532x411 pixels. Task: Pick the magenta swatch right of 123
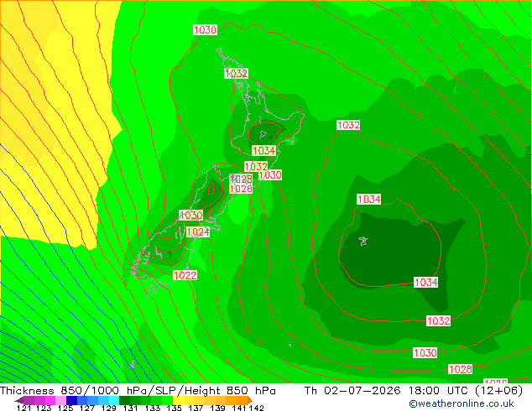pos(50,400)
